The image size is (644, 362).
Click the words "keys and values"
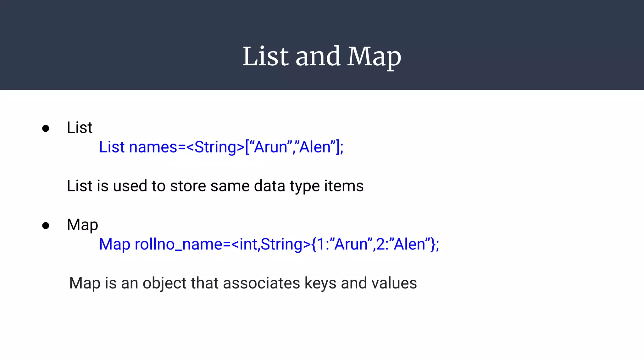click(361, 283)
